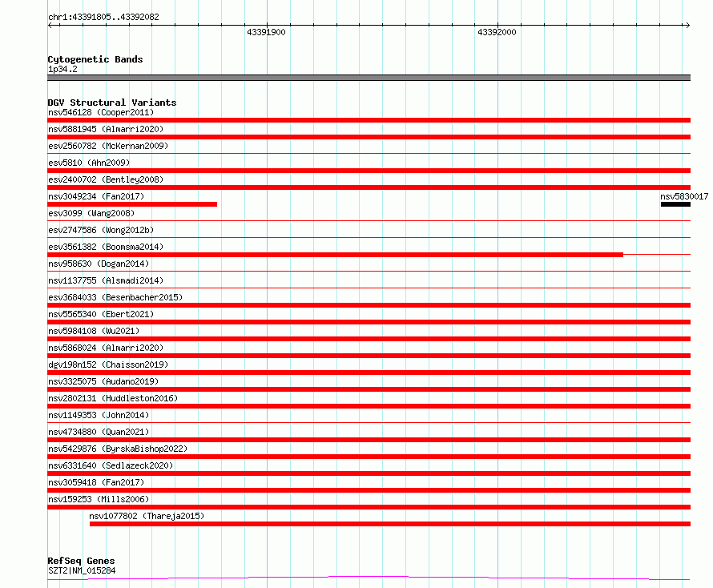Open variant nsv5984108 (Wu2021)
This screenshot has height=588, width=713.
point(94,331)
